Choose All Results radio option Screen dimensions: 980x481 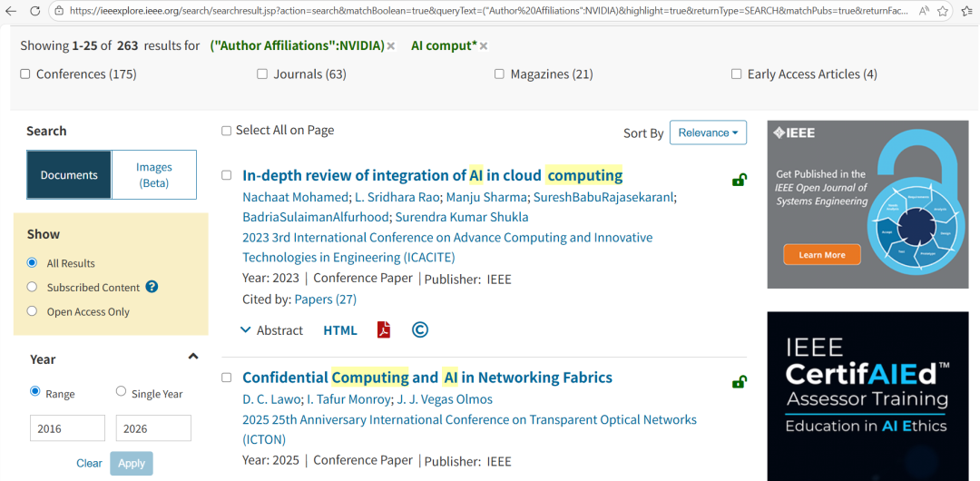[32, 262]
